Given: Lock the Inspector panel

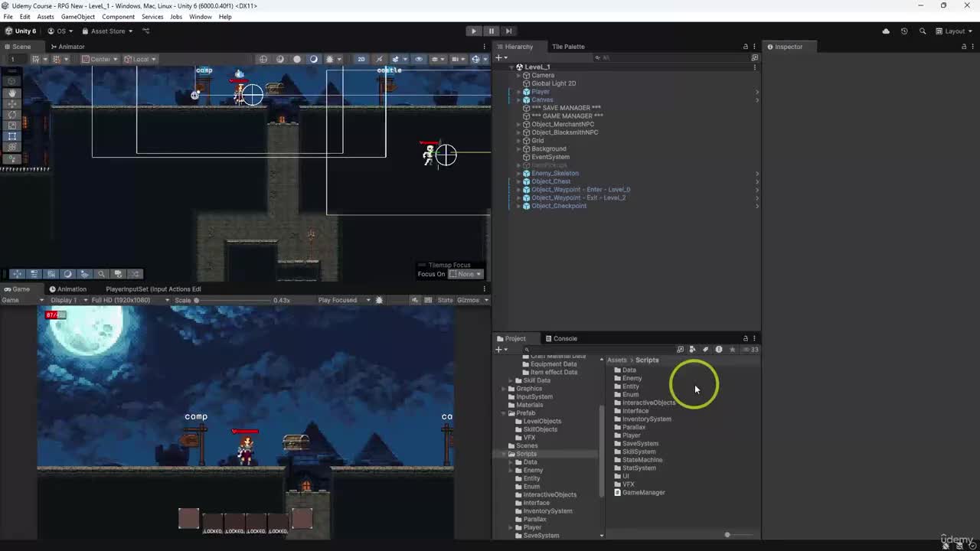Looking at the screenshot, I should [x=964, y=47].
